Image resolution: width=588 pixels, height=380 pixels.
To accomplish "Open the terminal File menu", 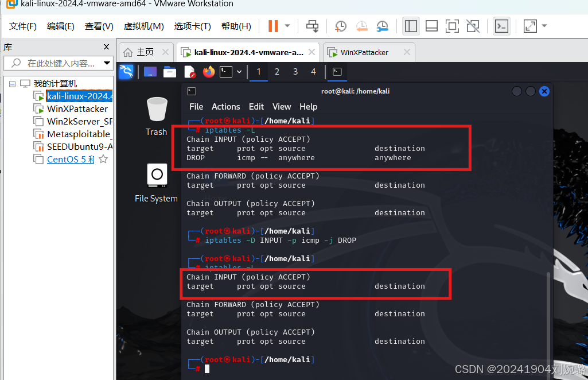I will pos(196,107).
